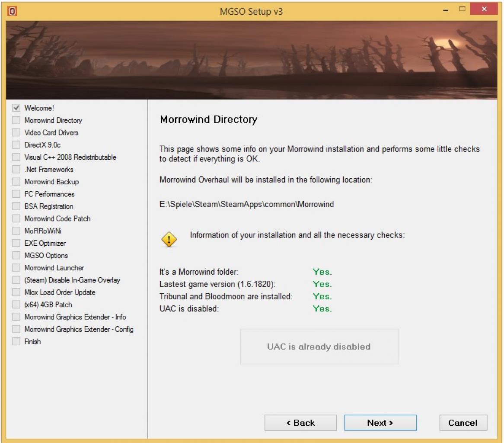Cancel the MGSO setup
The height and width of the screenshot is (443, 504).
(463, 423)
